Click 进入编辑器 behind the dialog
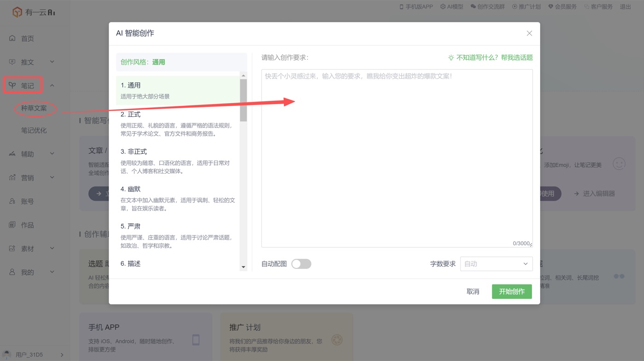 (x=594, y=193)
